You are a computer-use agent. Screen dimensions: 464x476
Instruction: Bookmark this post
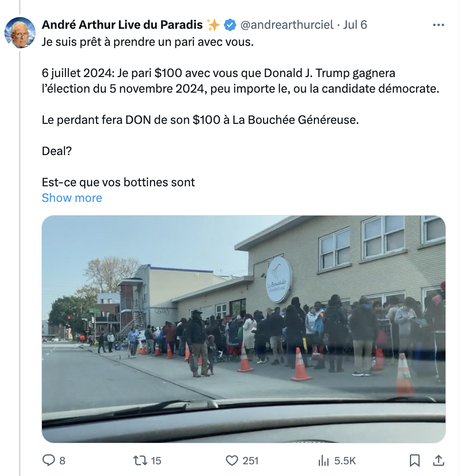(415, 460)
